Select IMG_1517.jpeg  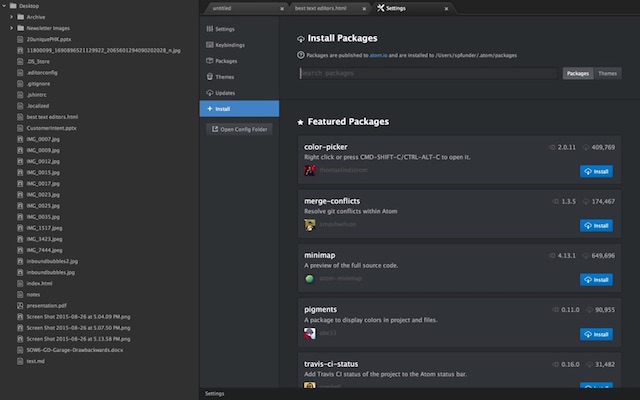click(44, 228)
